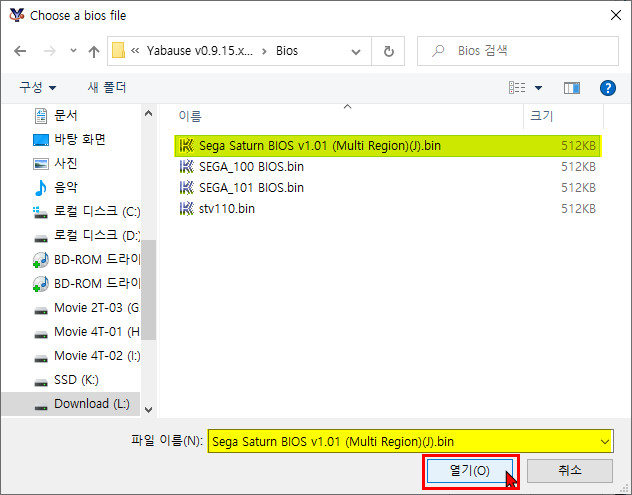The image size is (632, 495).
Task: Open 문서 in the navigation pane
Action: [66, 116]
